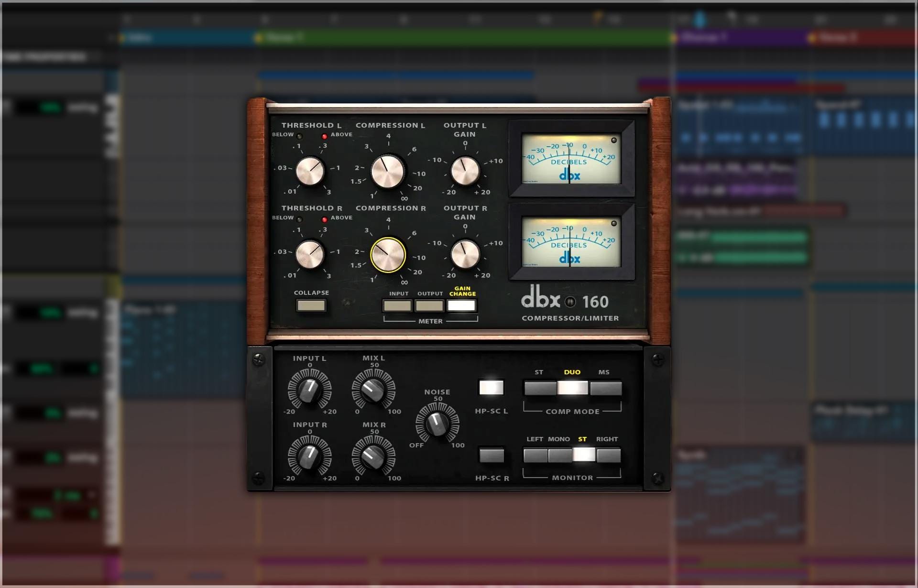Click the dbx 160 Compressor/Limiter label
Screen dimensions: 918x588
click(x=570, y=304)
